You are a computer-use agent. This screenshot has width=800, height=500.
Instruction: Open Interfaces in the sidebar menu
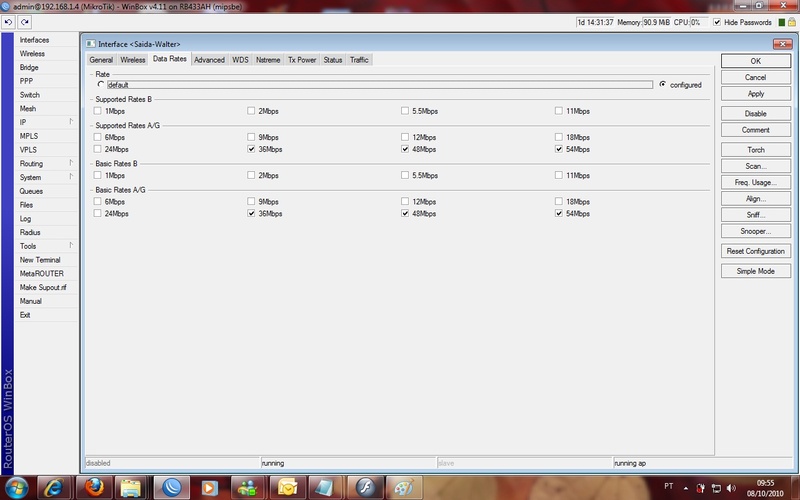[46, 40]
